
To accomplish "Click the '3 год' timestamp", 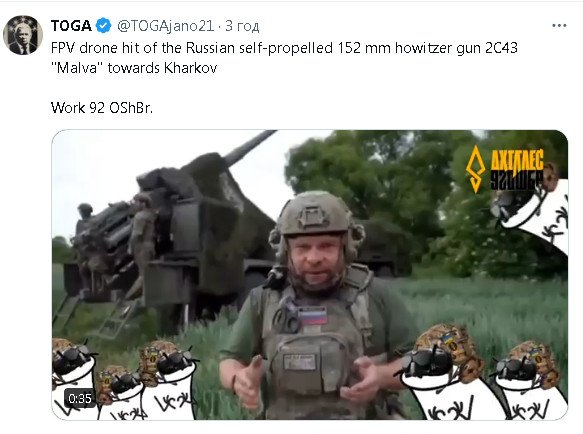I will 242,26.
